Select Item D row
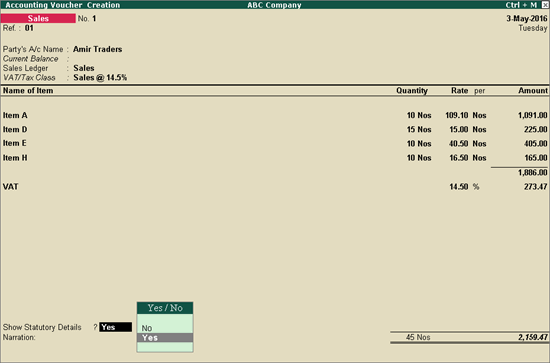The image size is (550, 363). pyautogui.click(x=275, y=129)
